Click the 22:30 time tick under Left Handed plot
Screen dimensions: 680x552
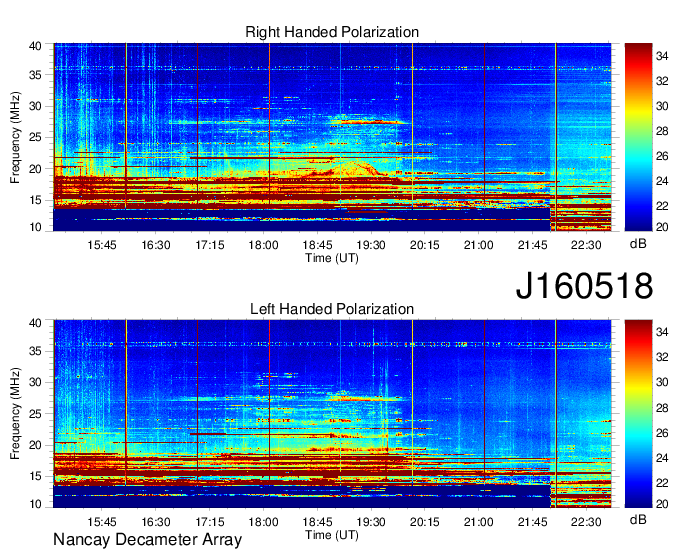click(586, 522)
